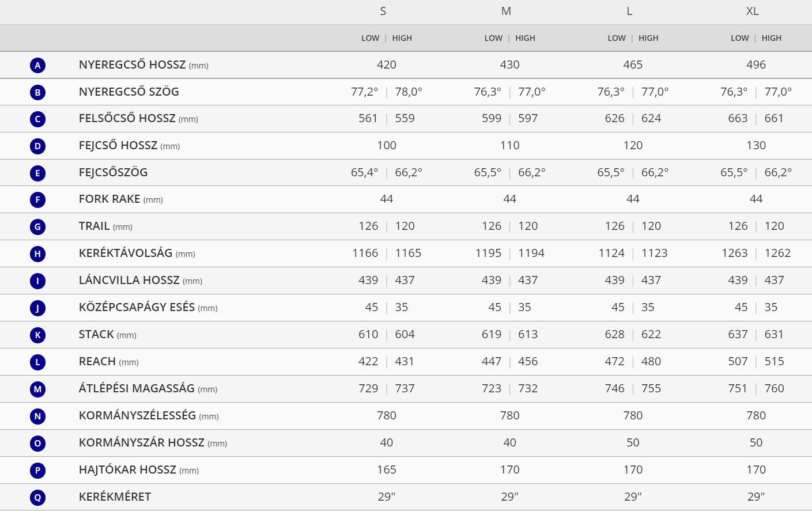812x511 pixels.
Task: Click the size M column header
Action: pyautogui.click(x=506, y=12)
